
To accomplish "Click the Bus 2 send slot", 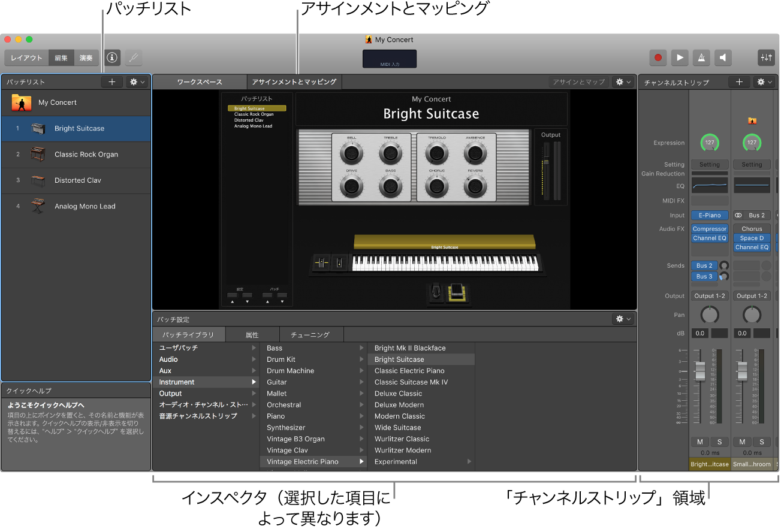I will coord(705,265).
